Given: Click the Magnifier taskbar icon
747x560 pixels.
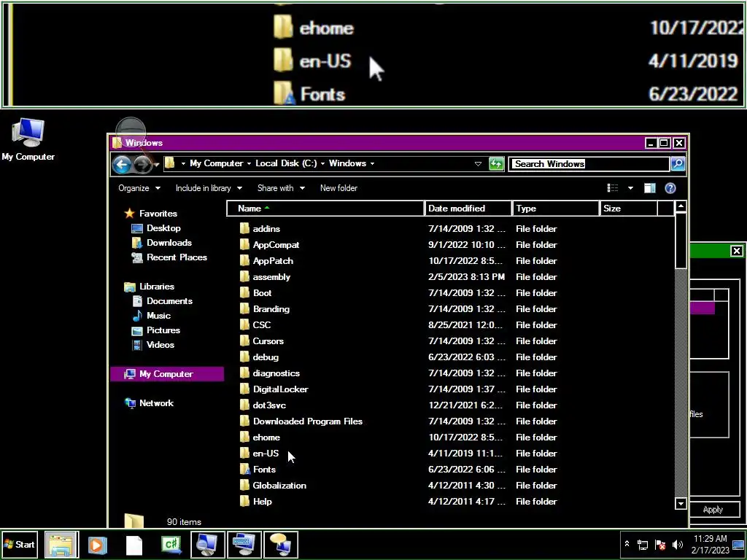Looking at the screenshot, I should click(x=208, y=545).
